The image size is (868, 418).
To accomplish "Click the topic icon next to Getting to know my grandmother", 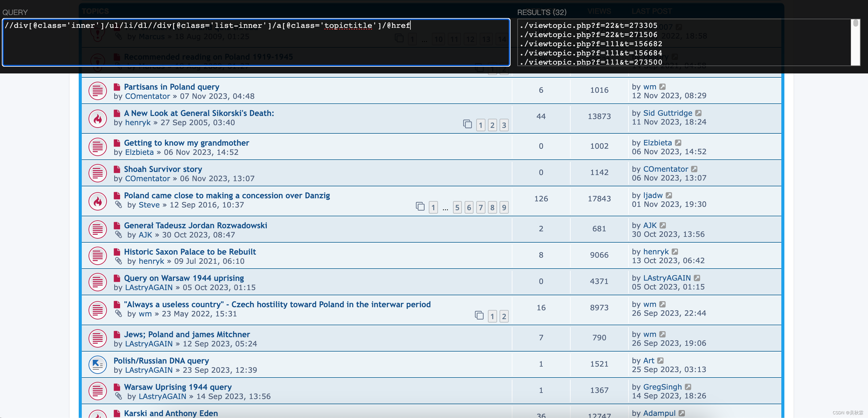I will pos(98,147).
